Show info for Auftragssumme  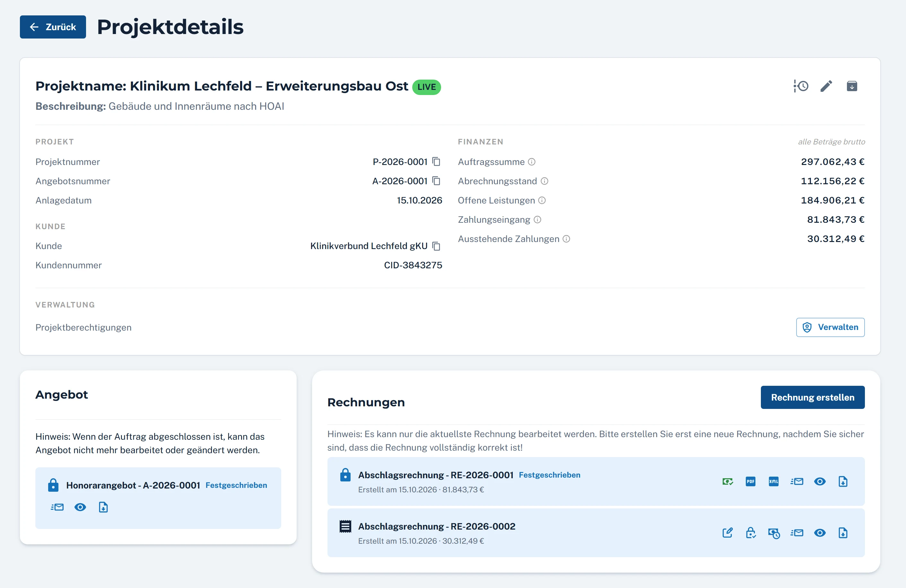531,162
